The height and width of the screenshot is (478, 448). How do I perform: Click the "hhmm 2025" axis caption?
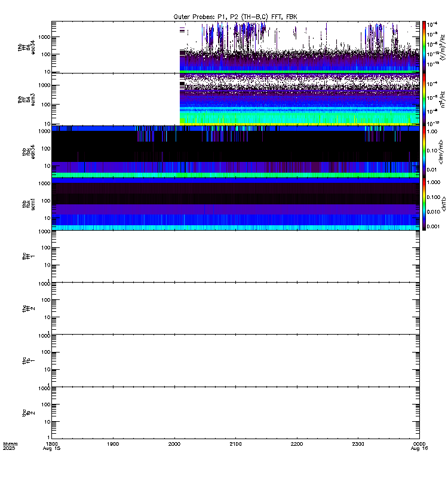10,446
